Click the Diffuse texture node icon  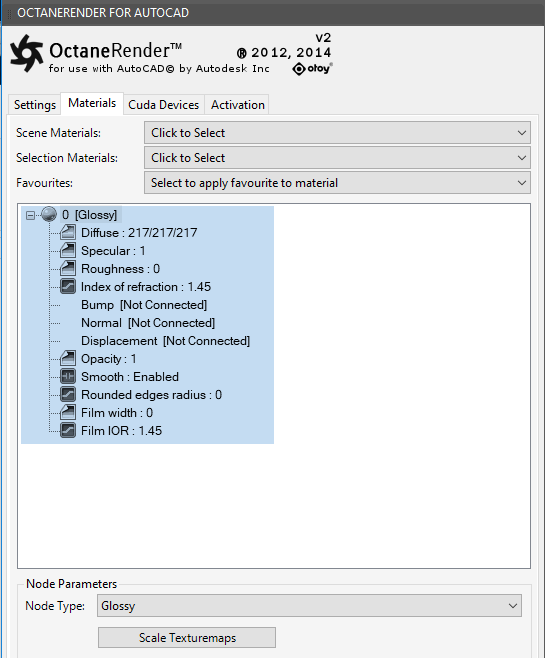(x=68, y=232)
